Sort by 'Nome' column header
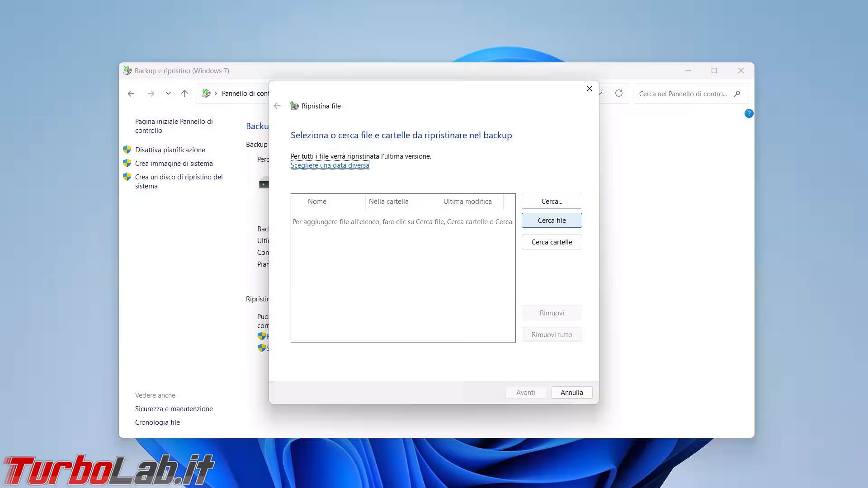 (x=317, y=202)
